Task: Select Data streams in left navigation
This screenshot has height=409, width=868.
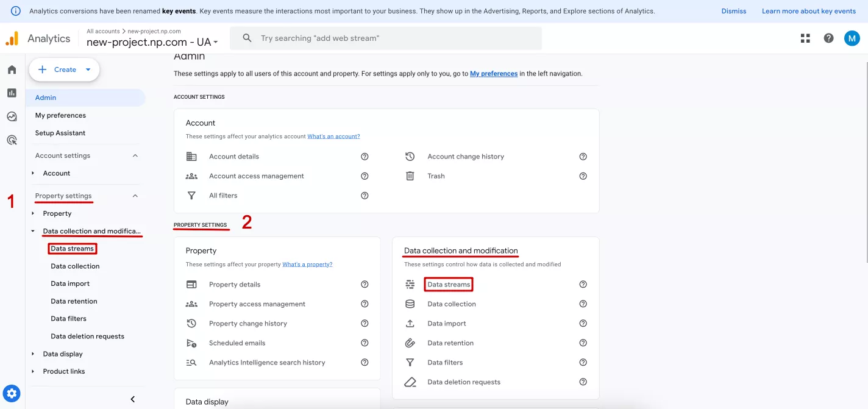Action: (x=73, y=249)
